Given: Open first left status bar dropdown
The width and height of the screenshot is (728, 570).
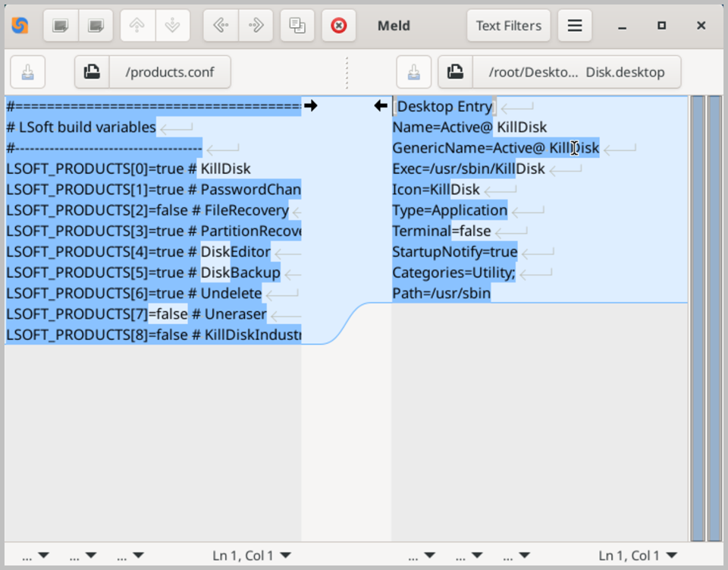Looking at the screenshot, I should pos(36,555).
